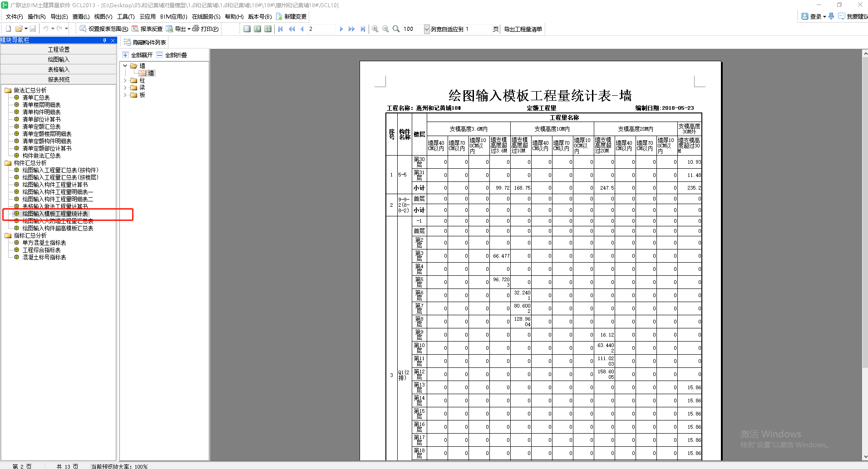Screen dimensions: 868x469
Task: Collapse all with 全部折叠
Action: [x=172, y=55]
